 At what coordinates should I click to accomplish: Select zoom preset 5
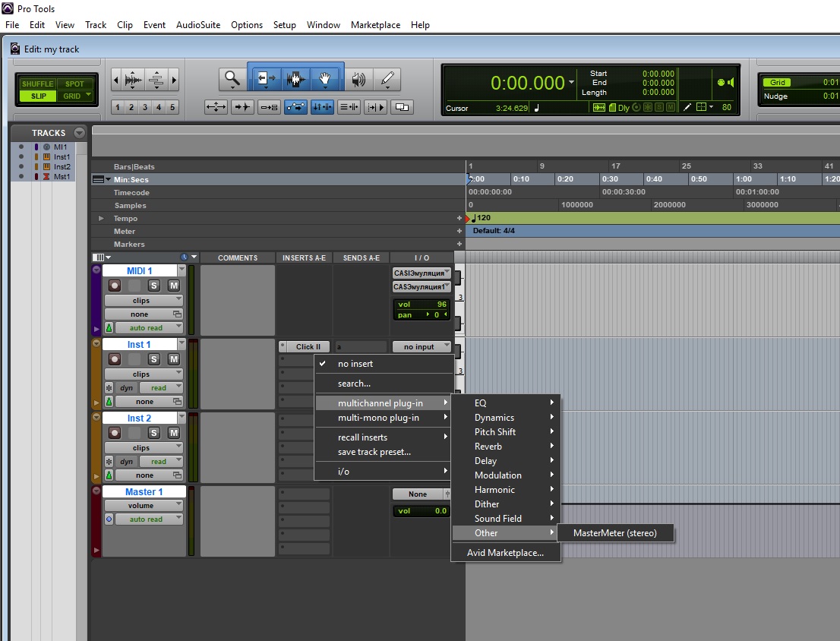pos(172,107)
